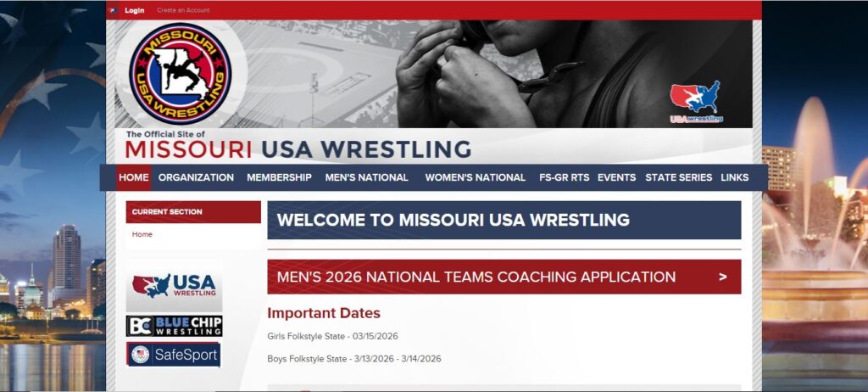
Task: Open Men's 2026 National Teams Coaching Application
Action: pos(476,277)
